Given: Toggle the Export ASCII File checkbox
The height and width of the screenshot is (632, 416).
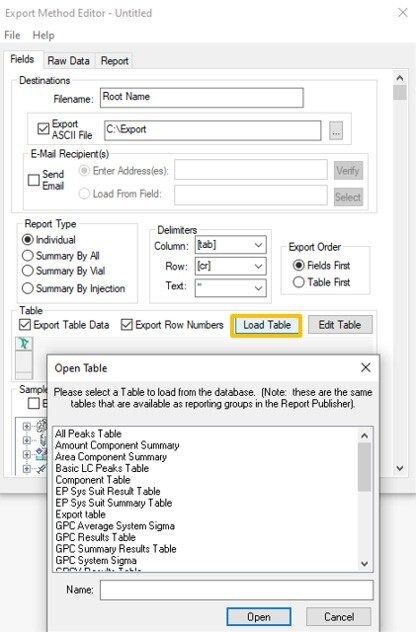Looking at the screenshot, I should pyautogui.click(x=43, y=129).
